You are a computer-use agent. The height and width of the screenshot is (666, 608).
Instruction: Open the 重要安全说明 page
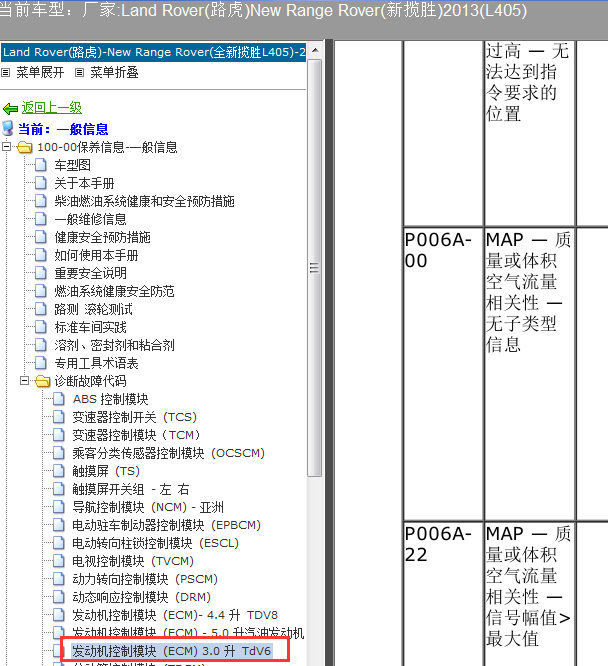click(x=90, y=273)
